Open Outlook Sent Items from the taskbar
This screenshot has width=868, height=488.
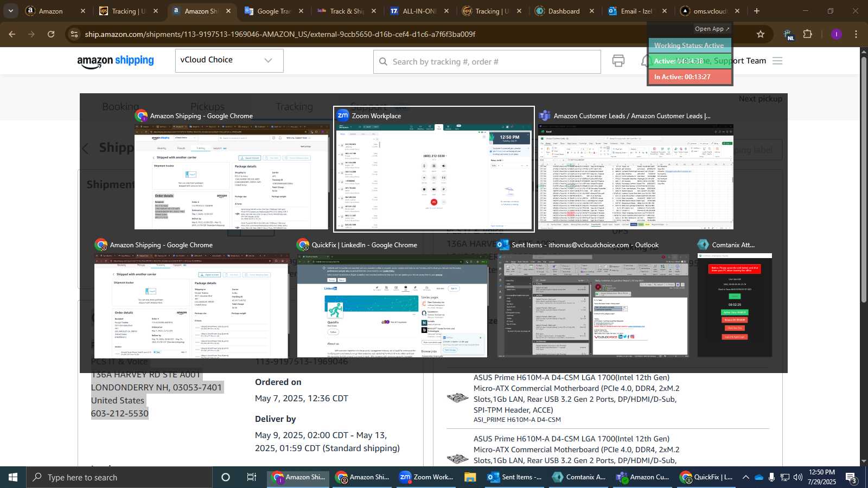coord(514,477)
